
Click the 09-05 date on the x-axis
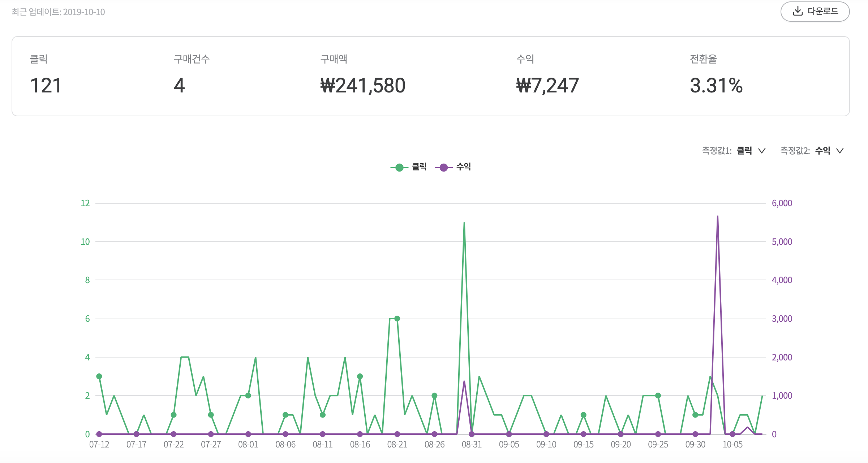pyautogui.click(x=509, y=445)
